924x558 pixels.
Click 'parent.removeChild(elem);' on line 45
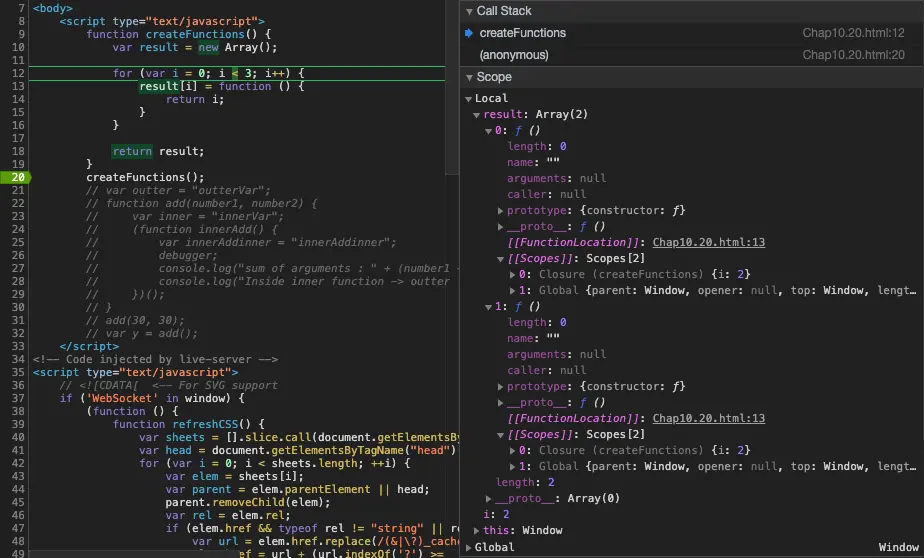pyautogui.click(x=248, y=503)
